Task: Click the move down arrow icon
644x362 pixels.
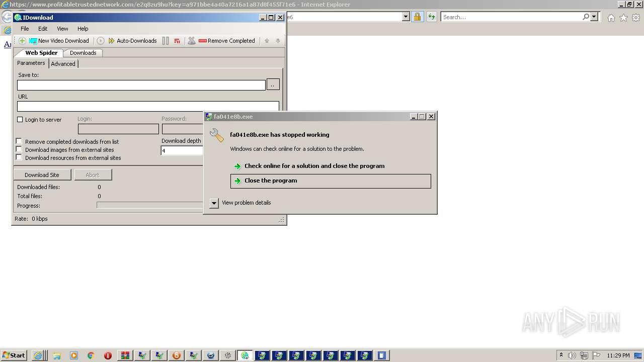Action: 278,41
